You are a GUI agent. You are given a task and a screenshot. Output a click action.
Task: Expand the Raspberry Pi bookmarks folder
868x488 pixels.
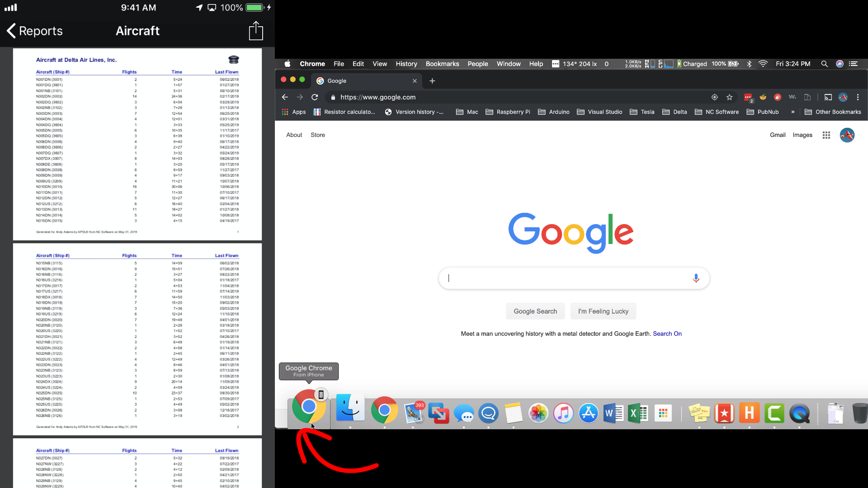click(x=508, y=112)
